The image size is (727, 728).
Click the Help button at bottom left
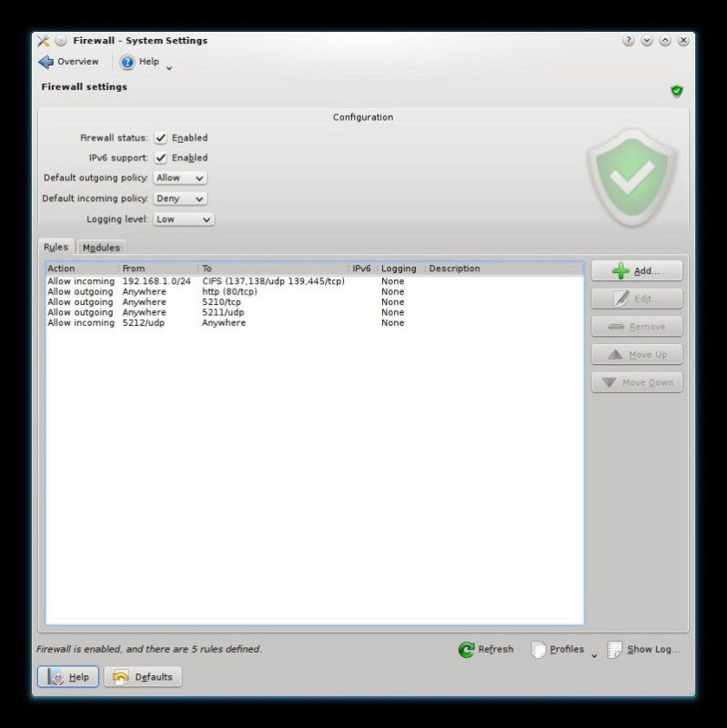click(x=67, y=677)
